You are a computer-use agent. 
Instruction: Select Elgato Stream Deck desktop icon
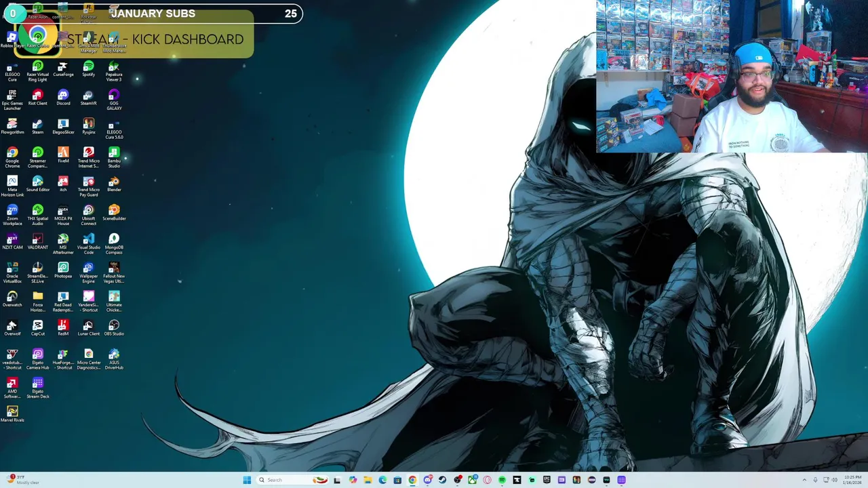coord(37,388)
